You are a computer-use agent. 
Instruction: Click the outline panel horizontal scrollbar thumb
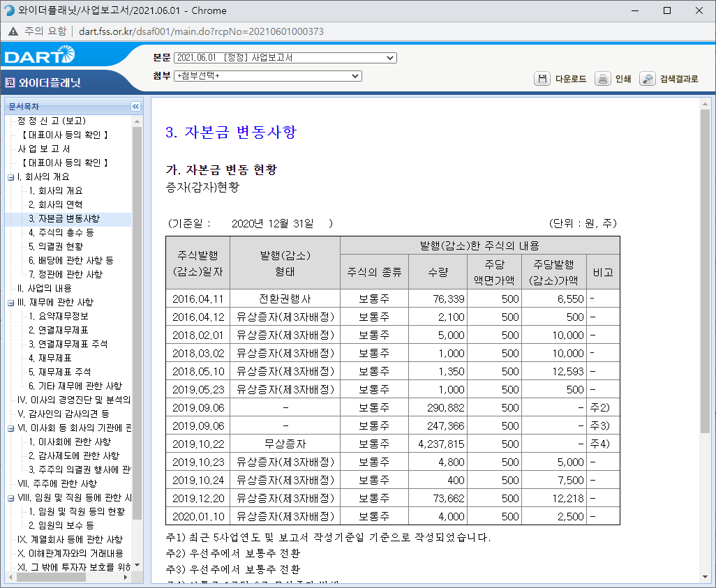[x=51, y=577]
